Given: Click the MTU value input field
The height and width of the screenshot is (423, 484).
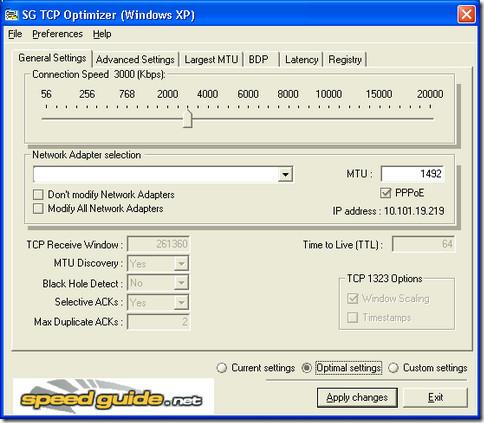Looking at the screenshot, I should point(412,174).
